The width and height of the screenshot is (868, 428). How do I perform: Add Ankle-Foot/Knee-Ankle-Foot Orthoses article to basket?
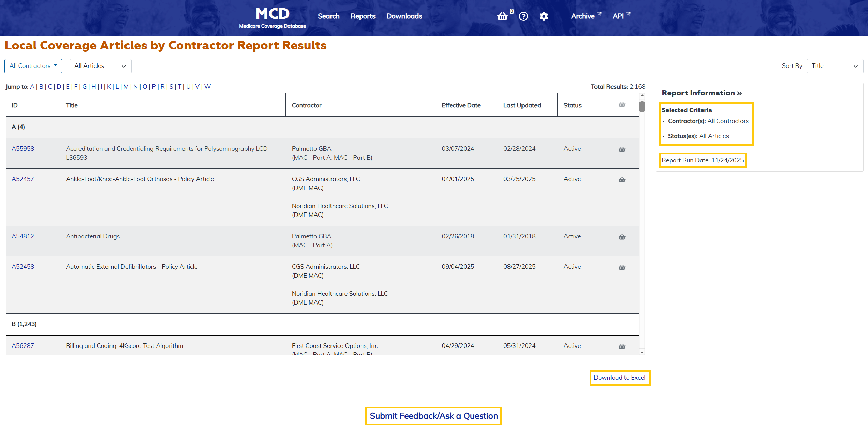tap(621, 179)
